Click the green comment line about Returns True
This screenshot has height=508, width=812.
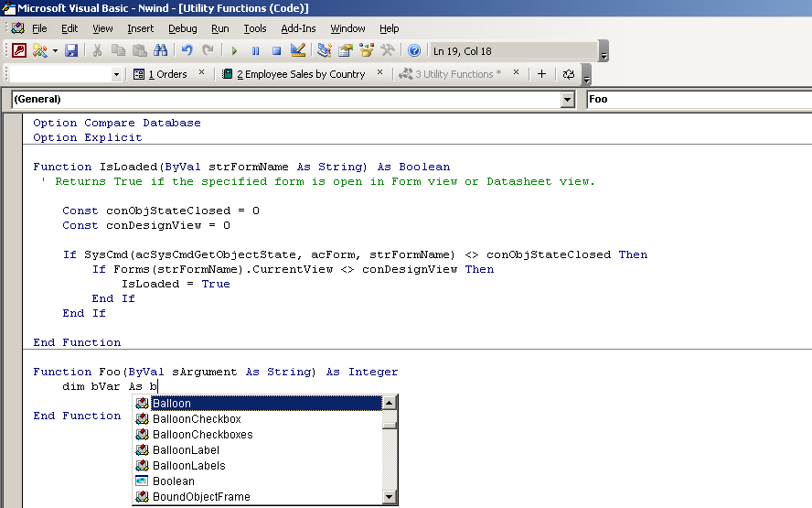[x=318, y=181]
